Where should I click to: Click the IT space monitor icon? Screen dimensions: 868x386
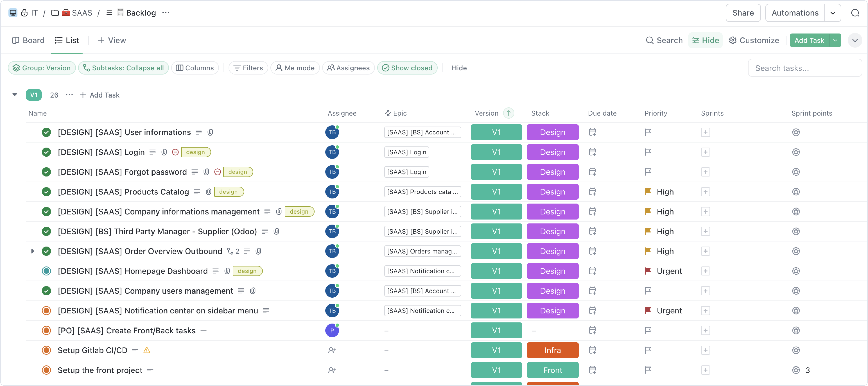13,13
